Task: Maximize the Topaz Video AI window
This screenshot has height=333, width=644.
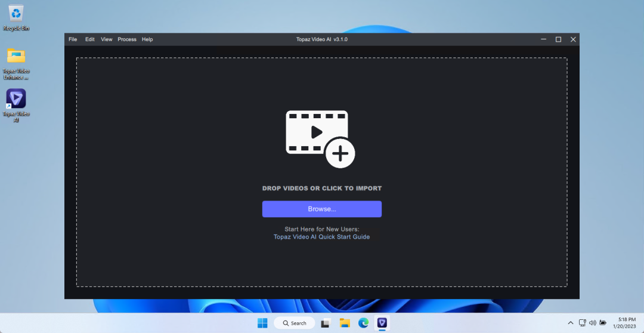Action: (558, 39)
